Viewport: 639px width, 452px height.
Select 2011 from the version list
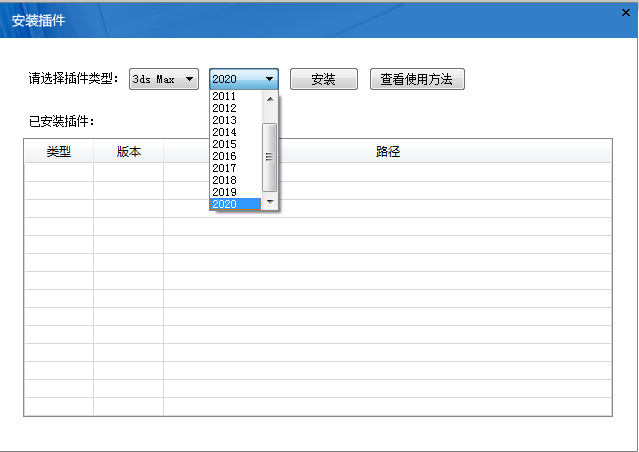(x=225, y=96)
